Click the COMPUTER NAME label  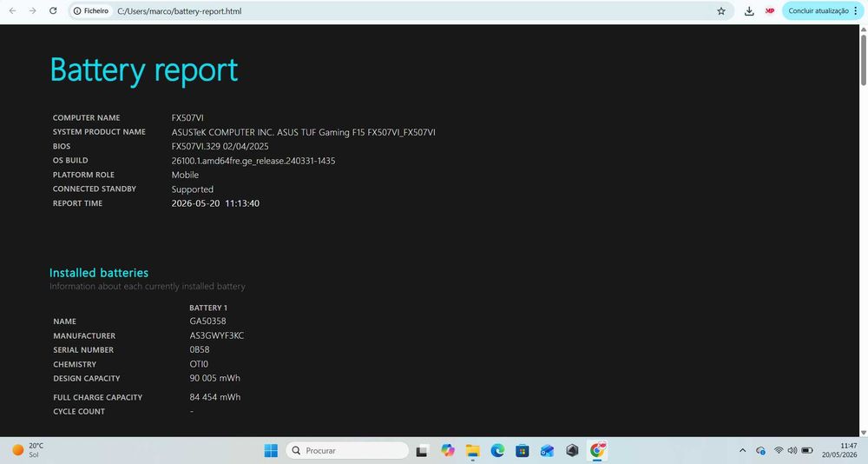click(x=86, y=117)
